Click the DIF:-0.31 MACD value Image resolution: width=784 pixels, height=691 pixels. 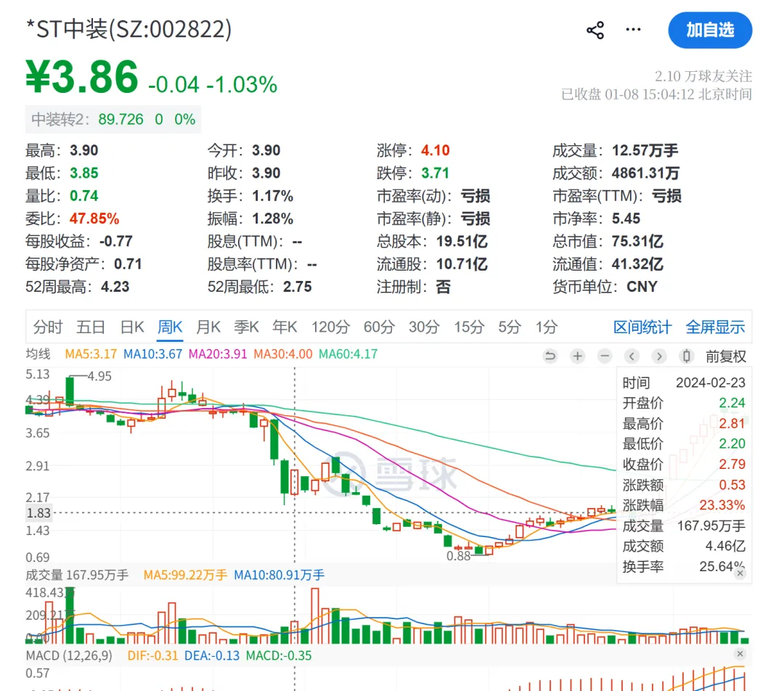point(152,655)
